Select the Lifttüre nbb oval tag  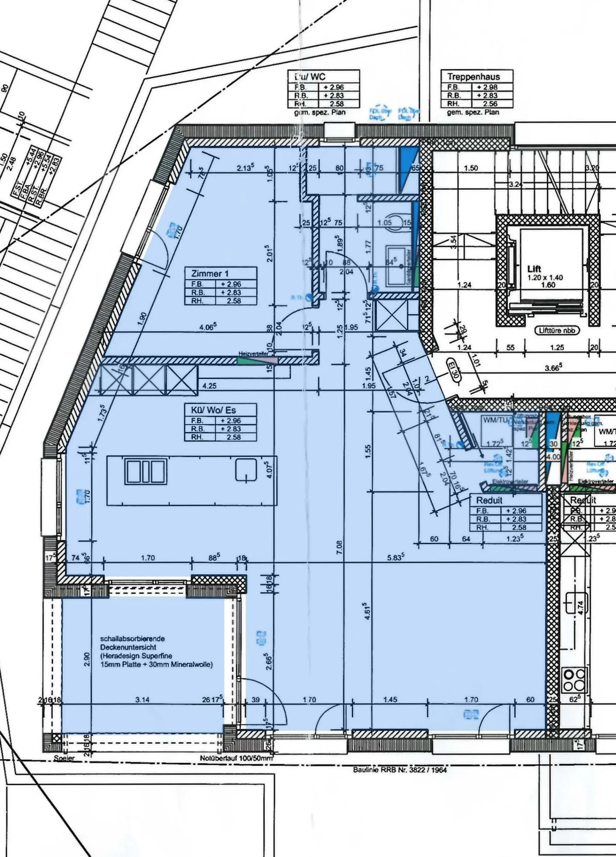(x=557, y=330)
